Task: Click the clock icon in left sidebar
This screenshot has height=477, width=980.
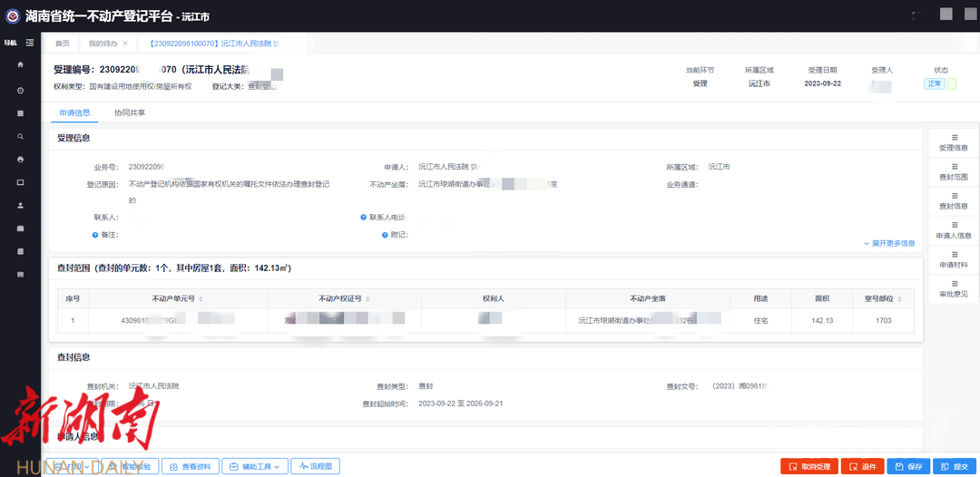Action: tap(20, 90)
